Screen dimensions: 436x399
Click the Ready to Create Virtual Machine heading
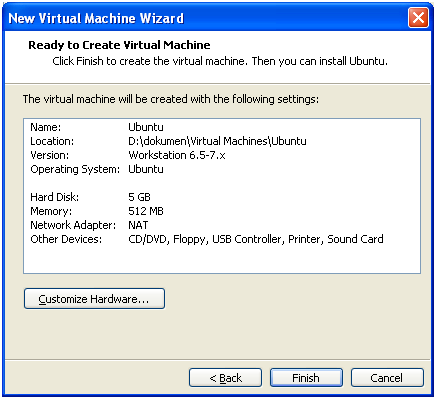pos(119,45)
